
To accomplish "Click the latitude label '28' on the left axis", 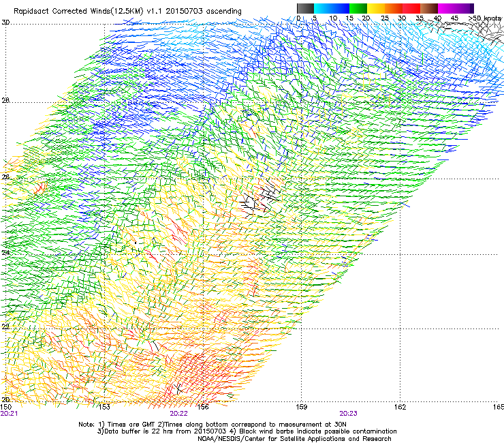I will [5, 100].
